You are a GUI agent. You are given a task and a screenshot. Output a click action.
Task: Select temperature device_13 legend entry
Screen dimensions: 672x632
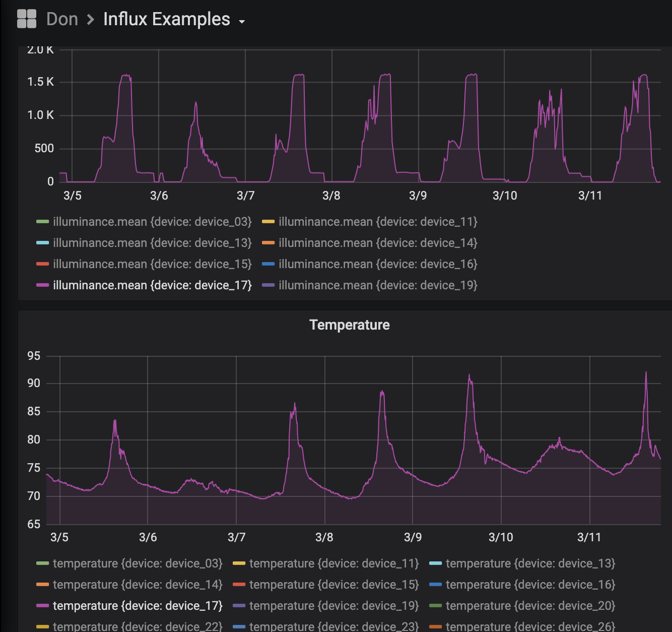coord(530,563)
